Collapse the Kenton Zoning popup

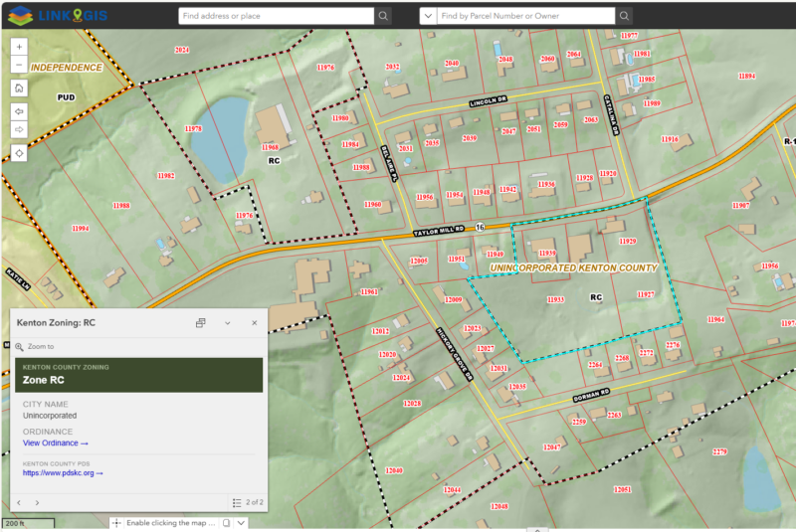pyautogui.click(x=228, y=323)
